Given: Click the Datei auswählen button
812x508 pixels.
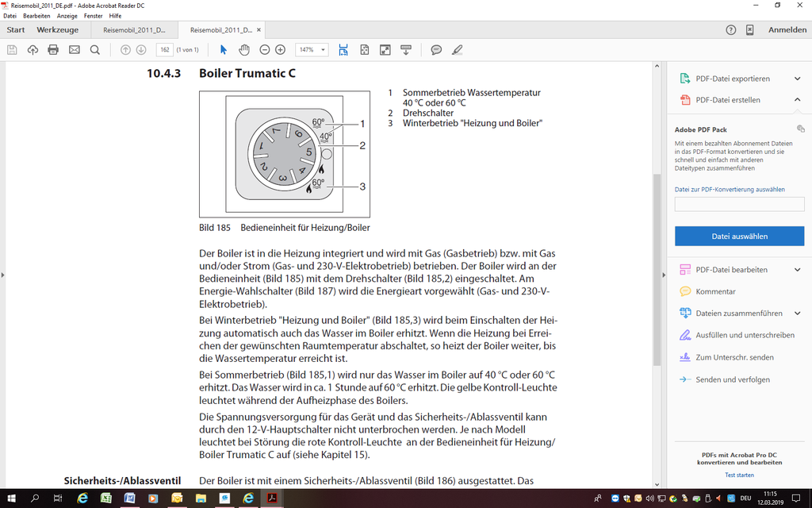Looking at the screenshot, I should tap(740, 237).
